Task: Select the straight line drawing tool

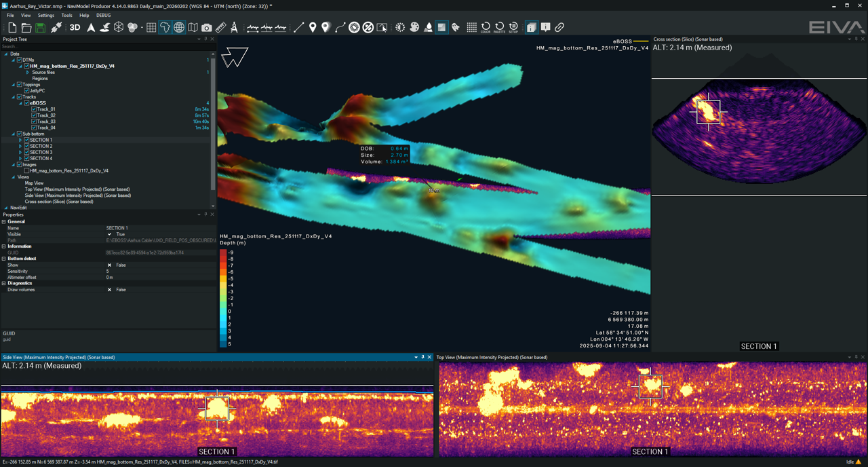Action: point(298,28)
